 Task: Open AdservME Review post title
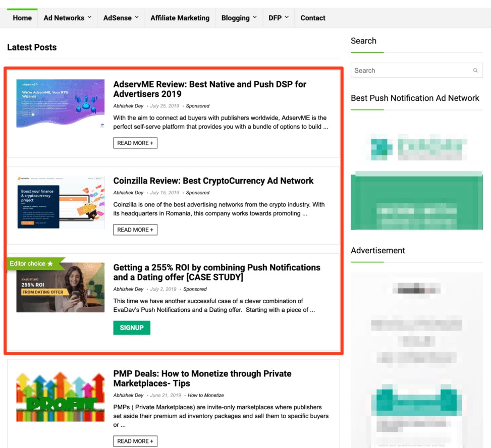209,89
